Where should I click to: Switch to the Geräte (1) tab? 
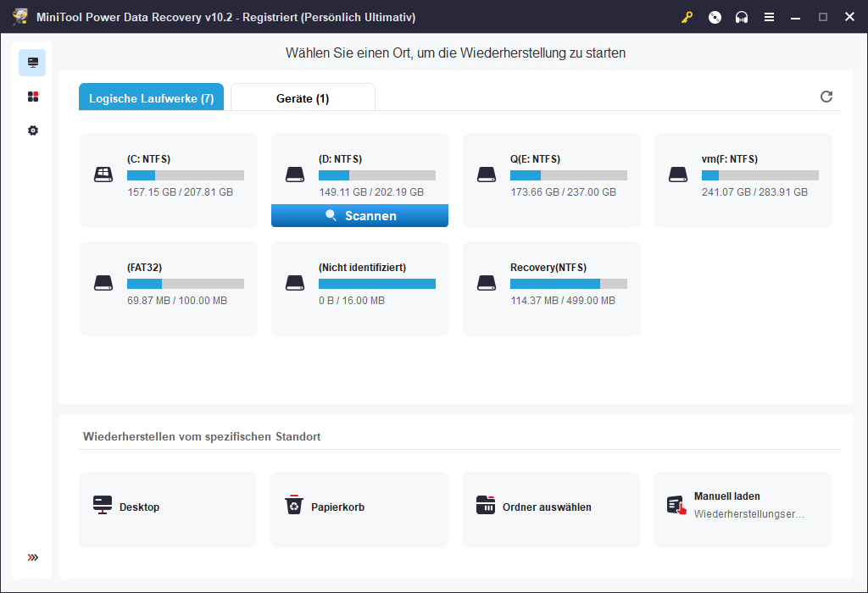pos(303,97)
